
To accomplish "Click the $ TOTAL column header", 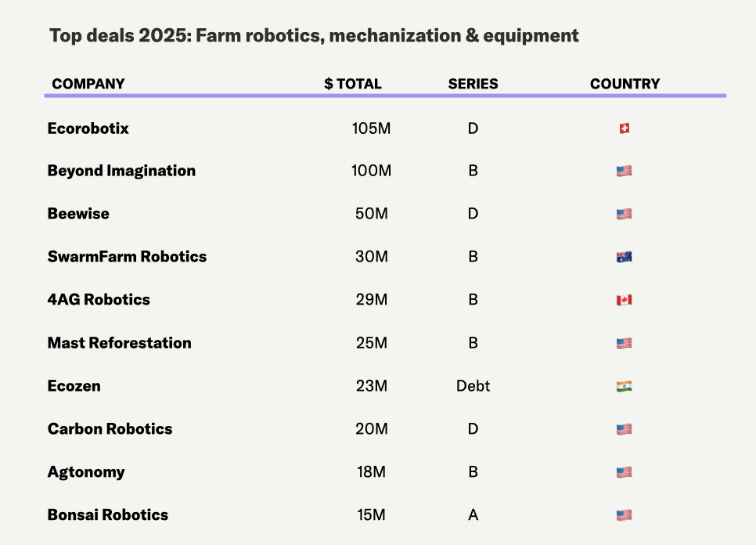I will tap(353, 84).
